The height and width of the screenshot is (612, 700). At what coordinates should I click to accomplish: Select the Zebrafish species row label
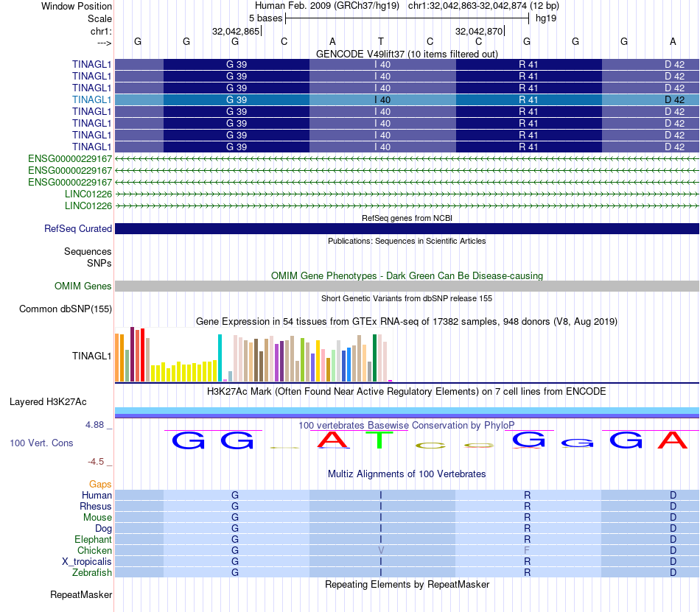click(91, 572)
